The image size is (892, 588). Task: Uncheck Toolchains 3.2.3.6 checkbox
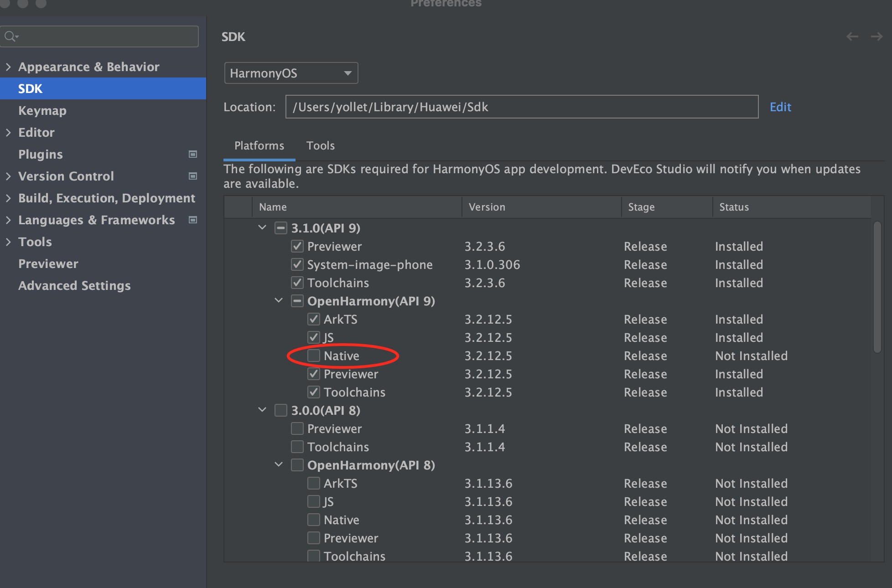[x=297, y=283]
